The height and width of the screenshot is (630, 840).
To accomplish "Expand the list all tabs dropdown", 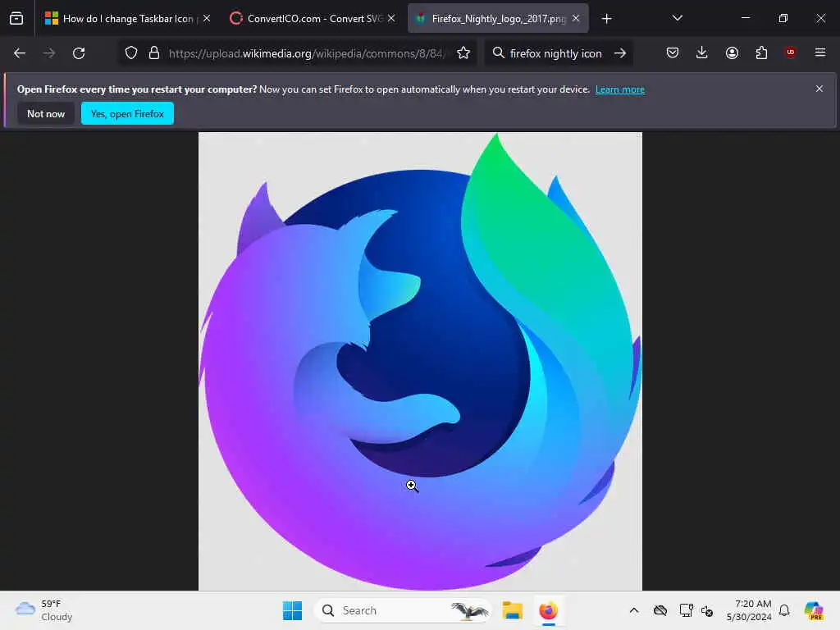I will (x=677, y=18).
